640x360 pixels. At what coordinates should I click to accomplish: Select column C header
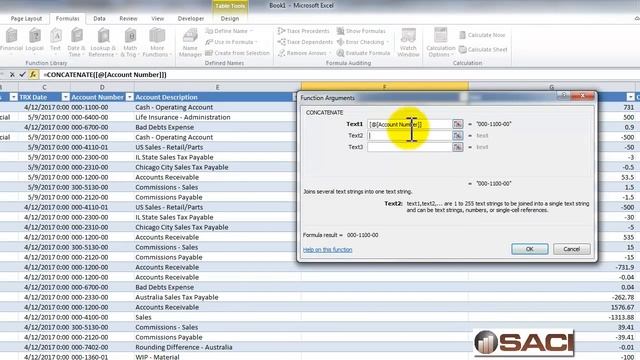point(44,87)
